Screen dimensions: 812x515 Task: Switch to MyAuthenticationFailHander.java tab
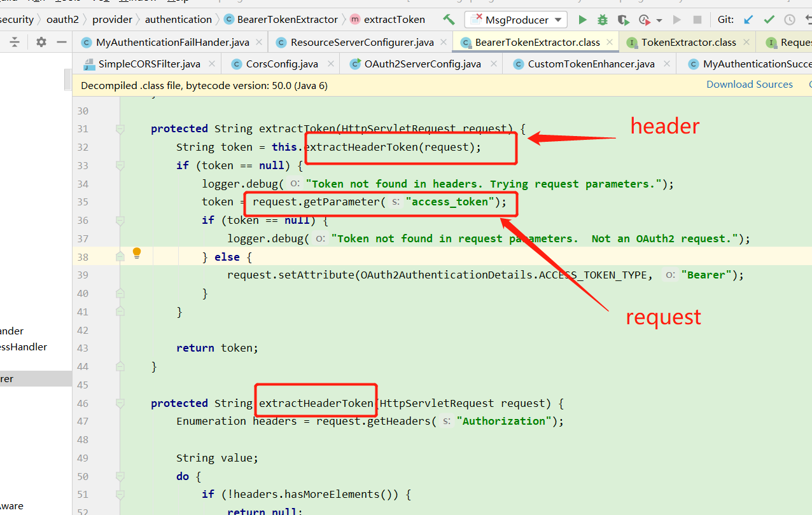172,43
